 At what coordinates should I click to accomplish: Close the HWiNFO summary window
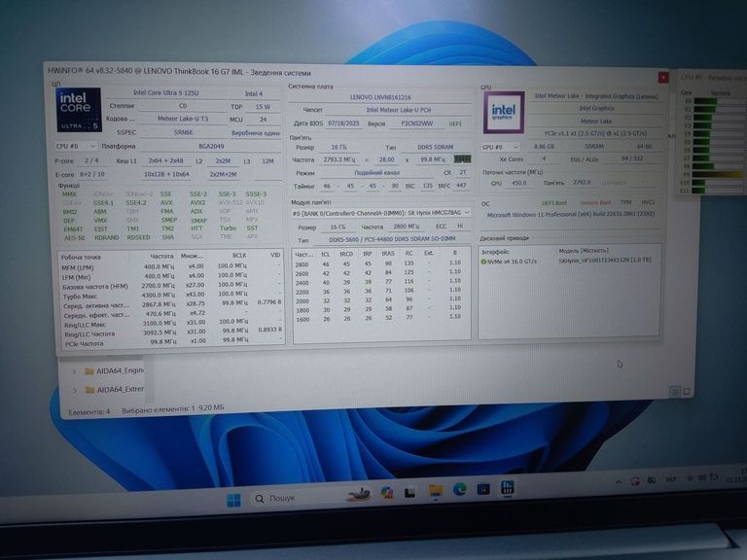(x=662, y=77)
